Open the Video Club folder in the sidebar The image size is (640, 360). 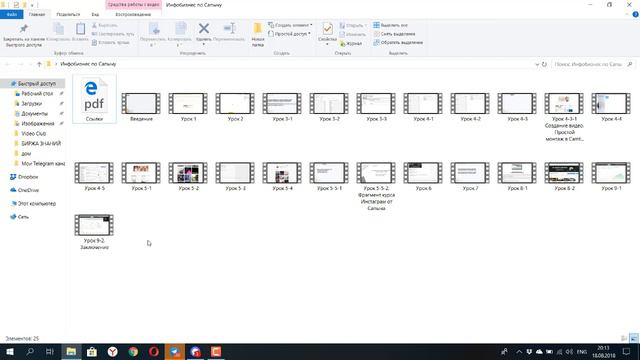click(x=33, y=133)
